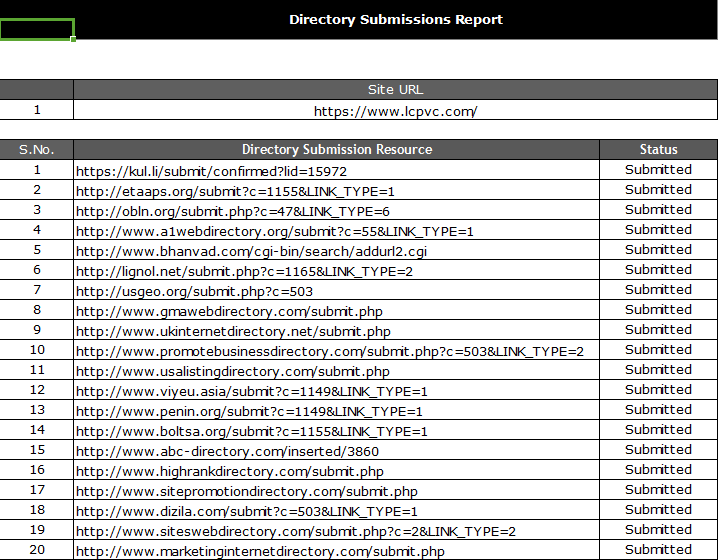Click the a1webdirectory.org link

click(x=275, y=232)
